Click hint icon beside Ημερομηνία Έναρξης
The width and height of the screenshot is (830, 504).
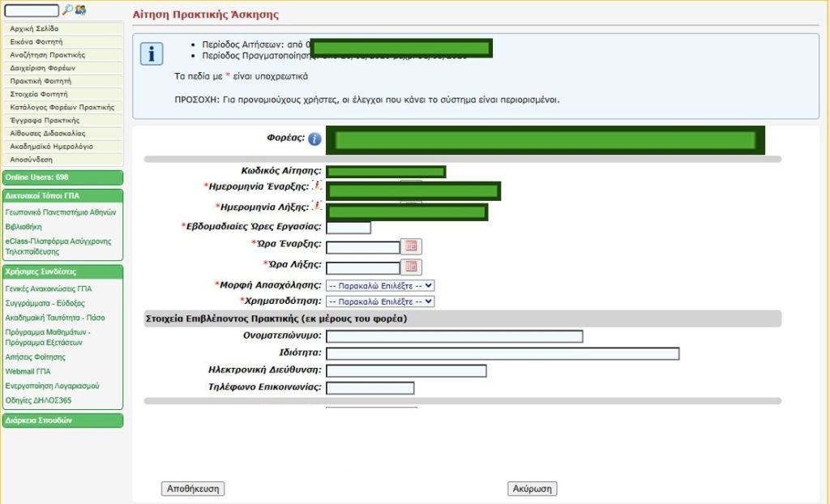tap(318, 186)
